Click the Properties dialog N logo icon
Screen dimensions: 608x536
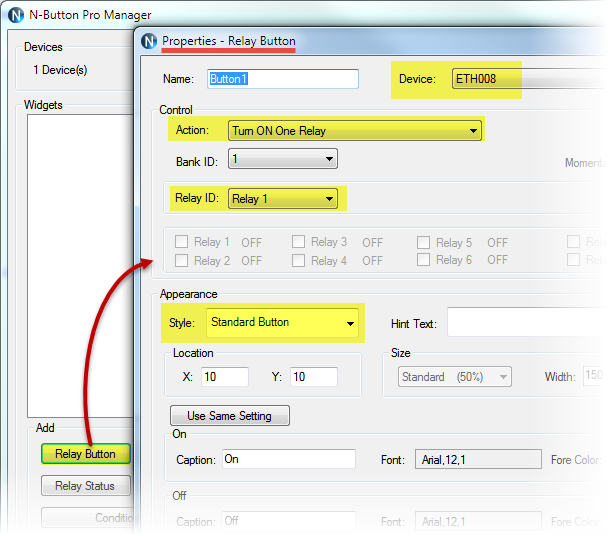point(149,41)
